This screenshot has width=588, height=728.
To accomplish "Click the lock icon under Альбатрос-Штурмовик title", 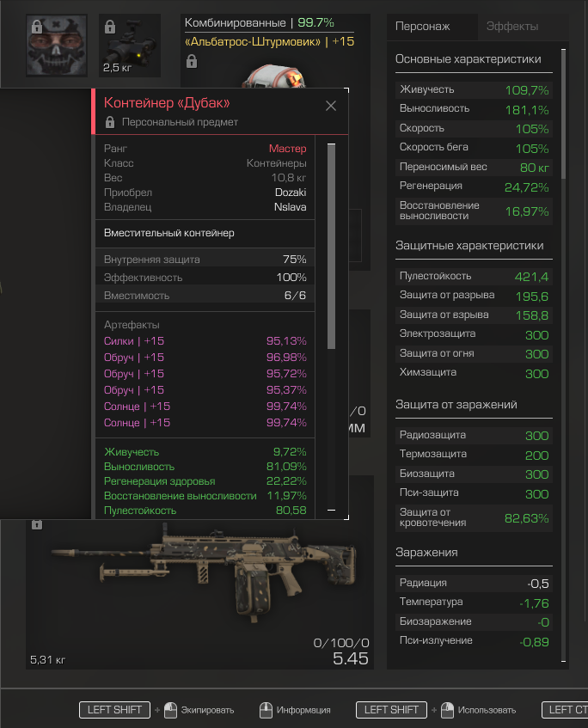I will click(x=192, y=61).
